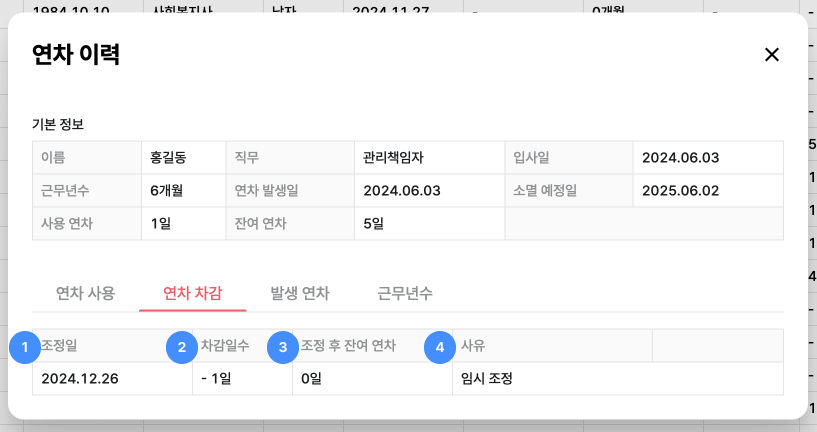Click the blue number 2 badge
Image resolution: width=817 pixels, height=432 pixels.
click(181, 347)
